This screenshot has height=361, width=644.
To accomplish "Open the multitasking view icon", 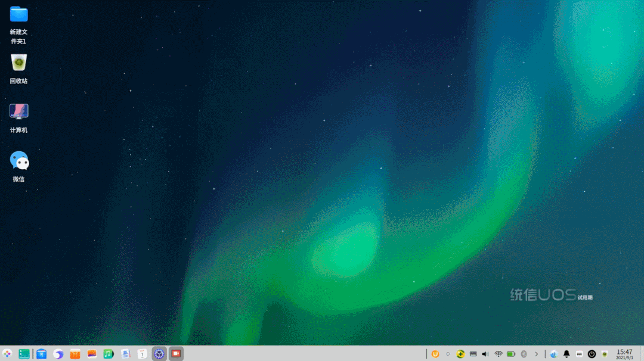I will click(24, 354).
